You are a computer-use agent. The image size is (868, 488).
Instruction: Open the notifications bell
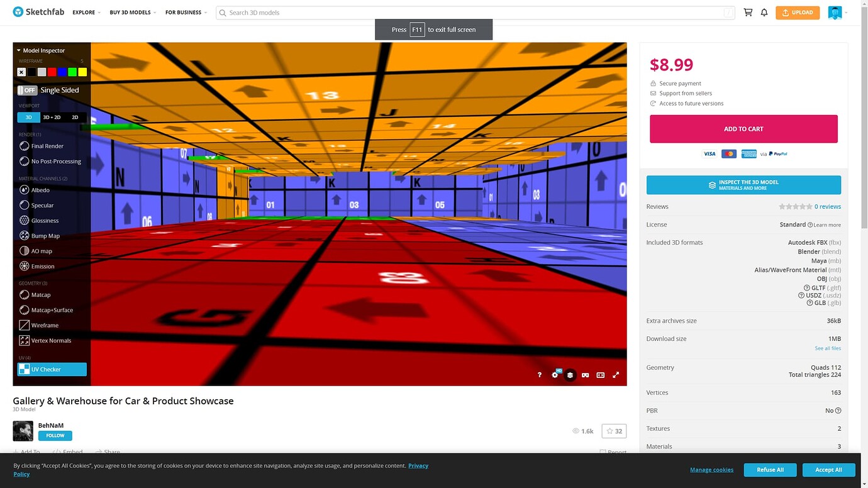click(764, 12)
